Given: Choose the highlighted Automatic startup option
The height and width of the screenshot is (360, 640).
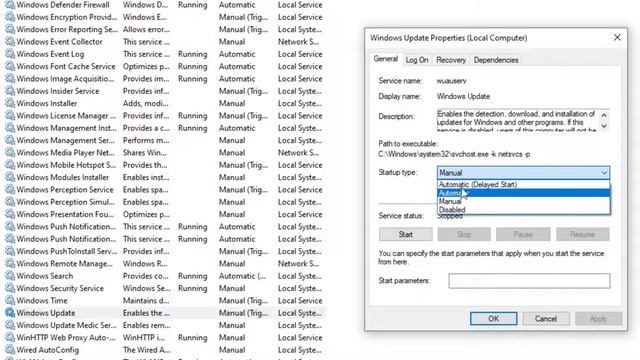Looking at the screenshot, I should (x=524, y=193).
